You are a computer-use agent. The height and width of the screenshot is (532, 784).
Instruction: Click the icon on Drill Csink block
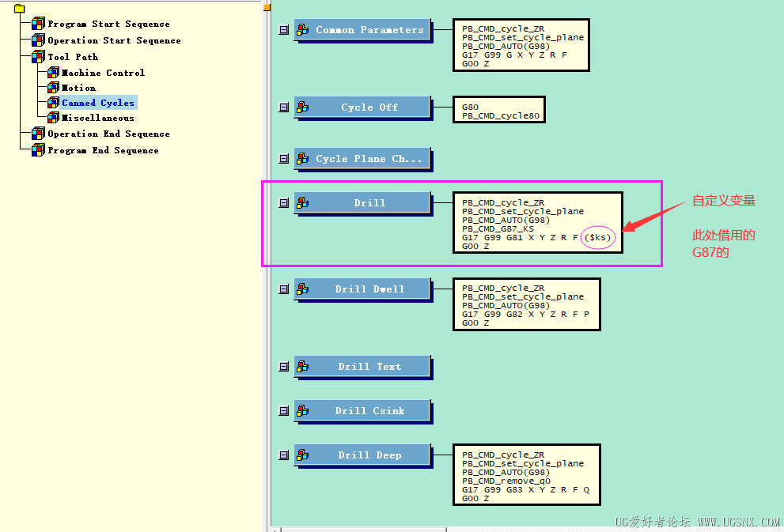[x=302, y=411]
